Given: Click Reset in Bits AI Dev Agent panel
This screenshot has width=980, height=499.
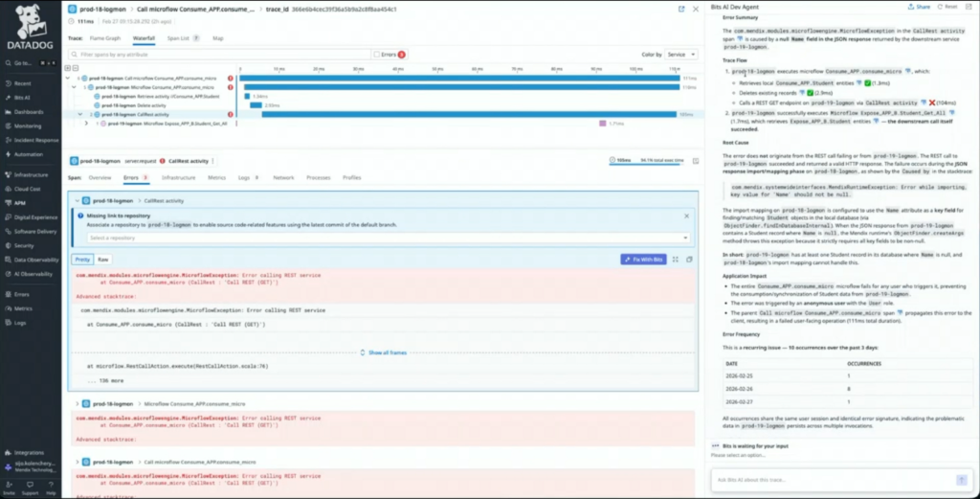Looking at the screenshot, I should pos(948,6).
